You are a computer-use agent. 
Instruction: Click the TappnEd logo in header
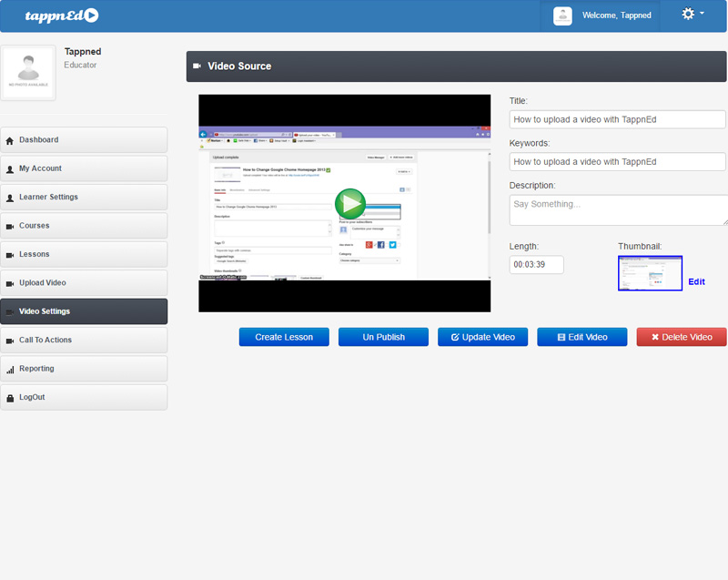[62, 15]
